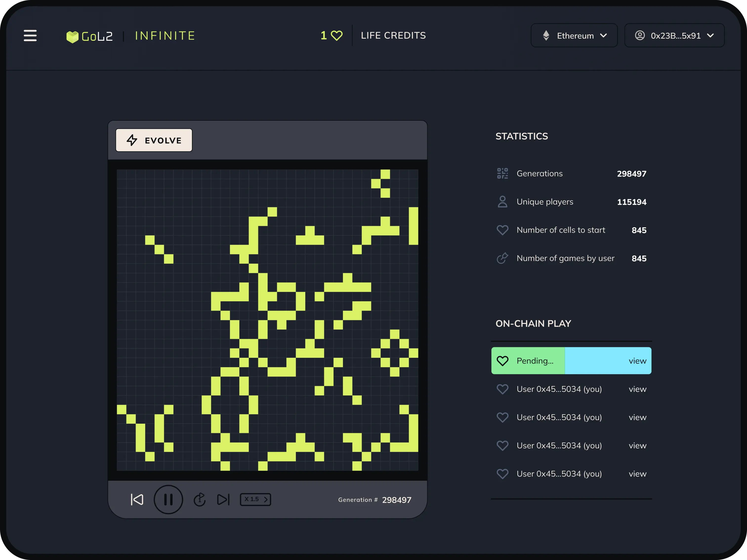Toggle heart on third user row
Viewport: 747px width, 560px height.
tap(502, 446)
